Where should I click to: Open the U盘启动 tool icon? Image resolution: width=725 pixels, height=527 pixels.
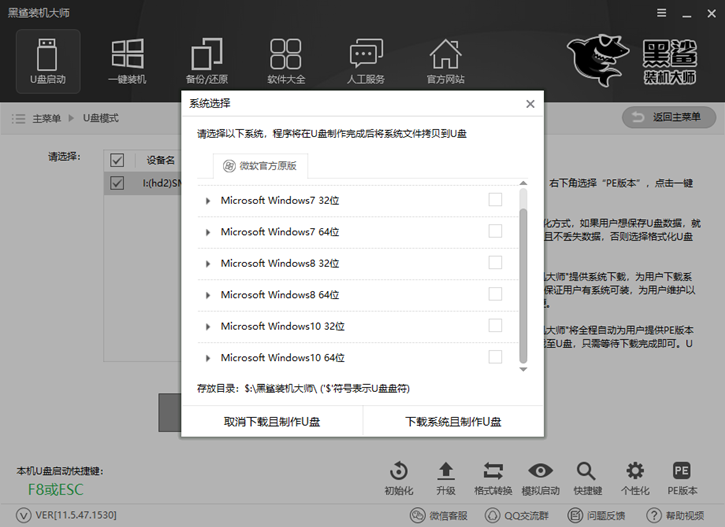click(49, 57)
